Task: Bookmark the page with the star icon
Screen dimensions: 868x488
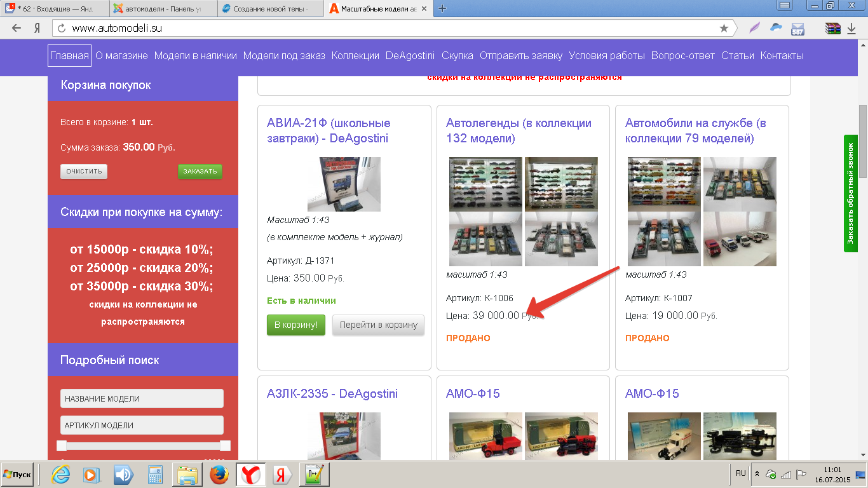Action: coord(724,28)
